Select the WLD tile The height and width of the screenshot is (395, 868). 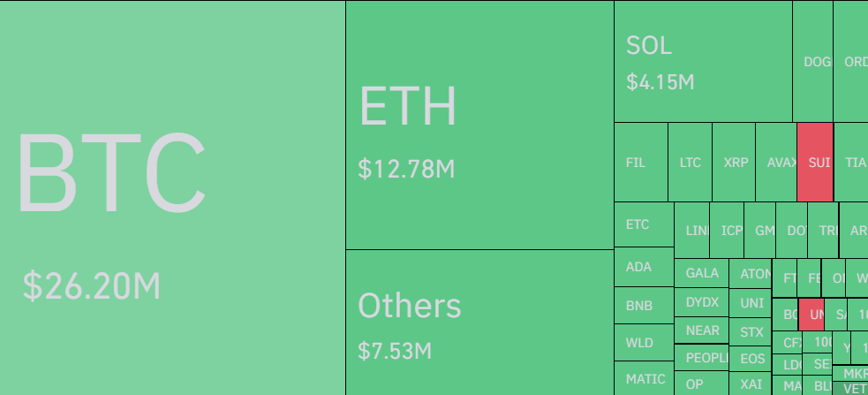point(643,342)
